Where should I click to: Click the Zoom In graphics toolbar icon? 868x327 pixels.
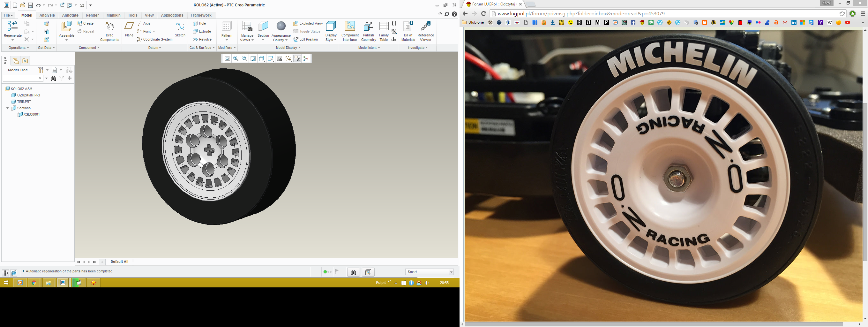(236, 59)
